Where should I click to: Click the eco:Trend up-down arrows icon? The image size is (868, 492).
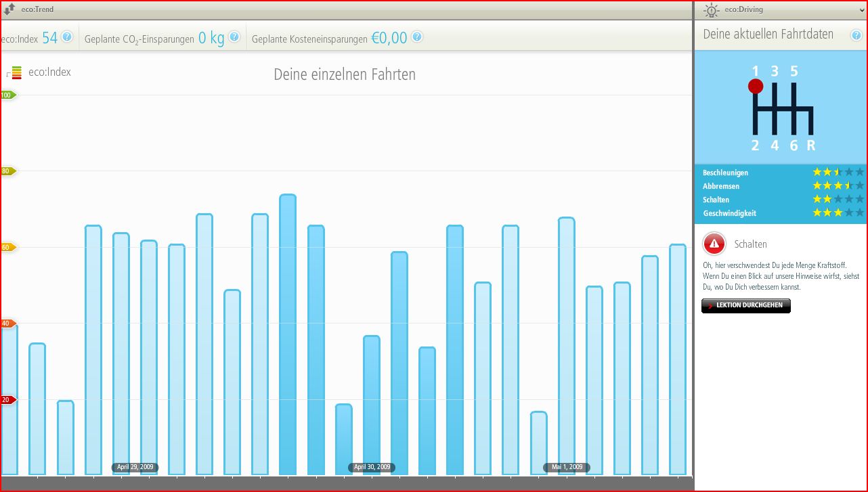pyautogui.click(x=9, y=9)
